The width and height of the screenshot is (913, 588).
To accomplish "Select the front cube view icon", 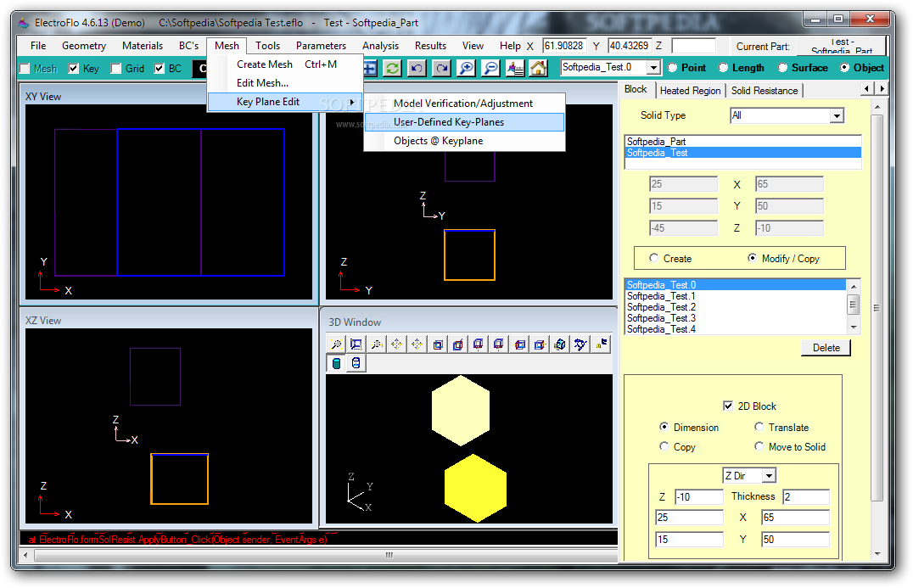I will [x=438, y=344].
